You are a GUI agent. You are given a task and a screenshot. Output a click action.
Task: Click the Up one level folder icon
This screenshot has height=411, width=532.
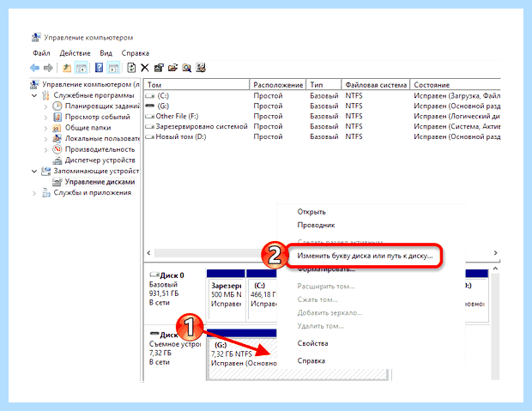67,68
